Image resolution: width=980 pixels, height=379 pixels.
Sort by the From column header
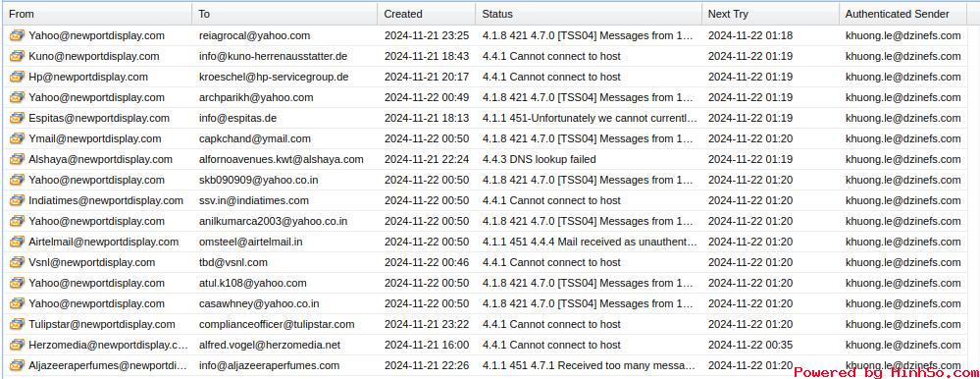(97, 14)
